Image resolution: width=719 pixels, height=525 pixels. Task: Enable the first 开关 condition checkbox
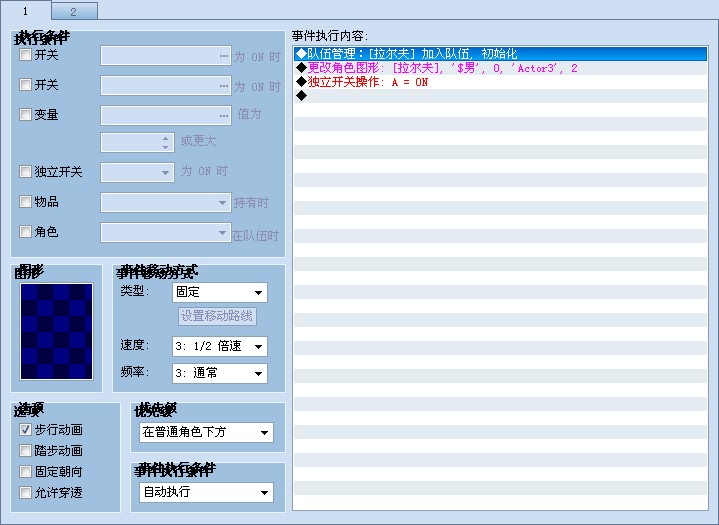coord(25,55)
